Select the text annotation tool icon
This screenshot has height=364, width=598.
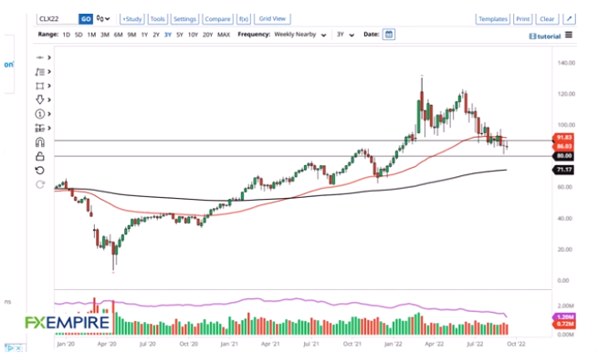[39, 72]
